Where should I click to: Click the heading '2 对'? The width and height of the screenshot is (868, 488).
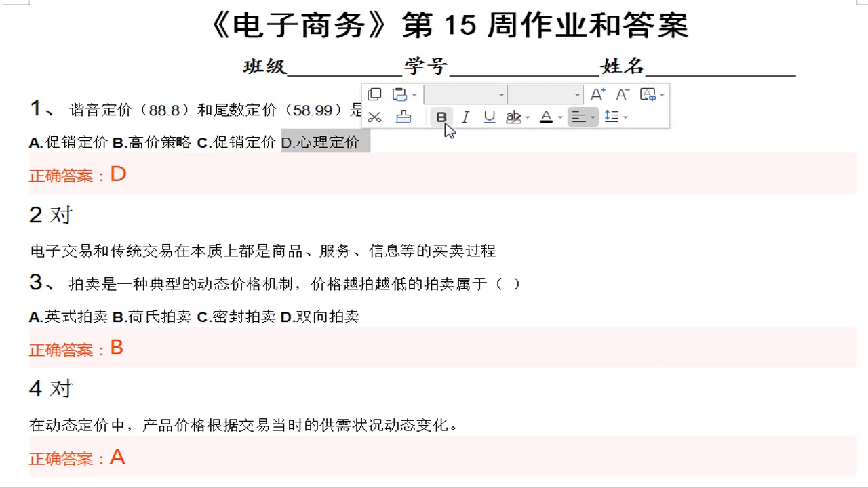[x=51, y=216]
